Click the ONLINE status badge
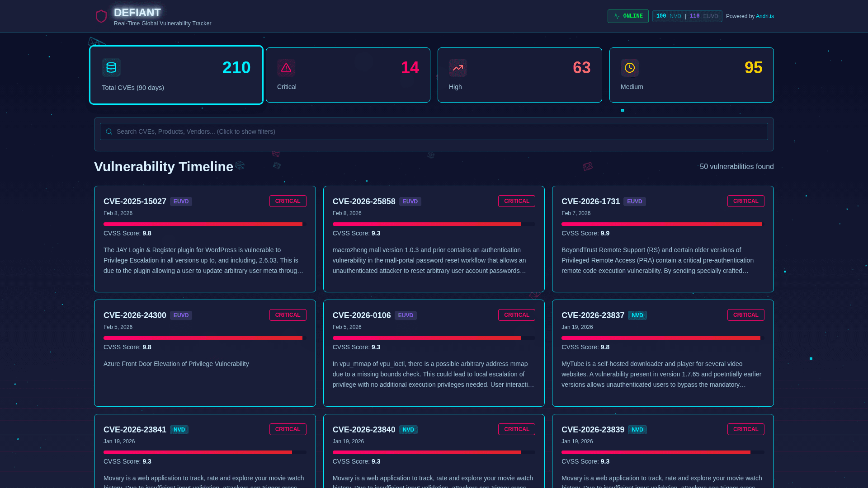 coord(628,16)
